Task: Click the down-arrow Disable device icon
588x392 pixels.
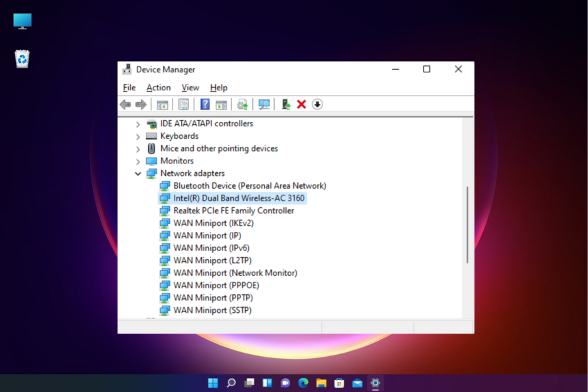Action: coord(317,104)
